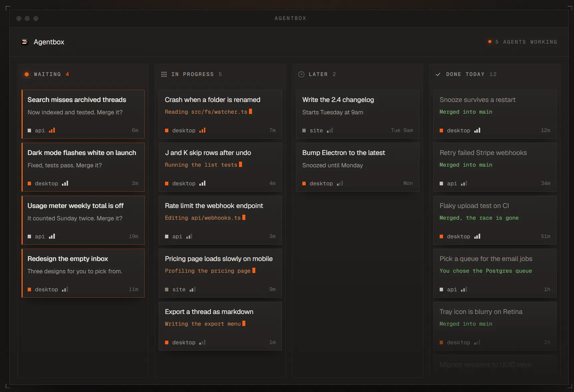Click signal bars on Tray icon is blurry

(477, 342)
